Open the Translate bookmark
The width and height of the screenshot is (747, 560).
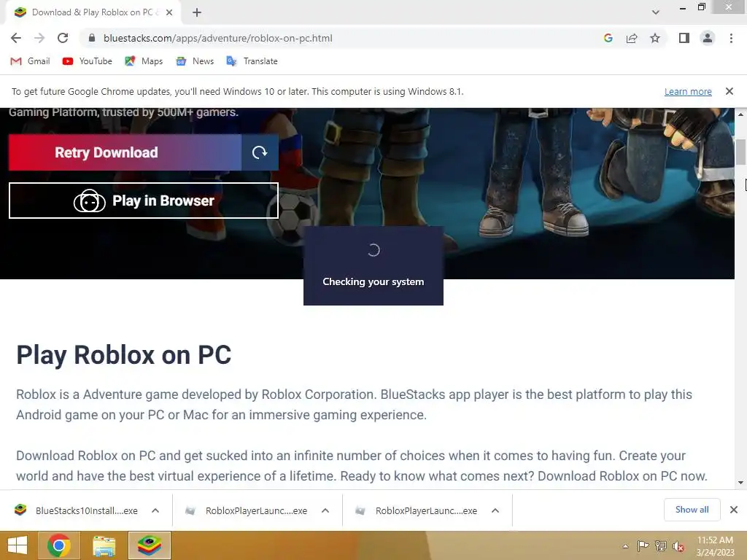(252, 61)
